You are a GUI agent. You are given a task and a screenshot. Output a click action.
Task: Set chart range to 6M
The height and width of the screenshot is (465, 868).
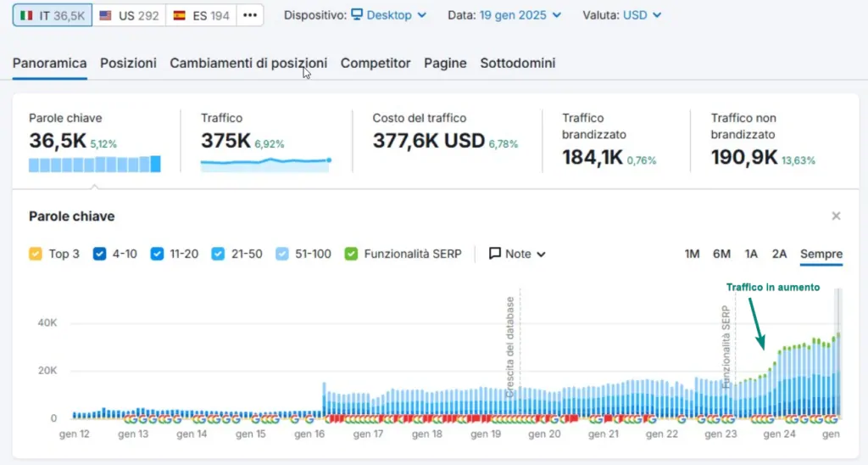click(722, 254)
